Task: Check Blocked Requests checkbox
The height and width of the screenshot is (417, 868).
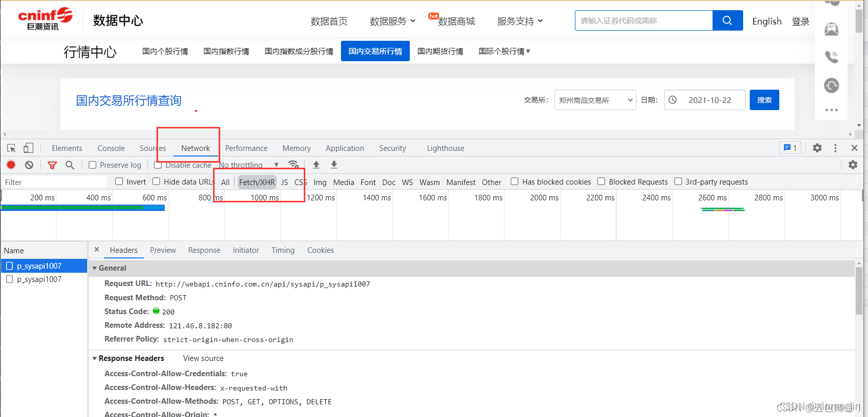Action: pyautogui.click(x=601, y=181)
